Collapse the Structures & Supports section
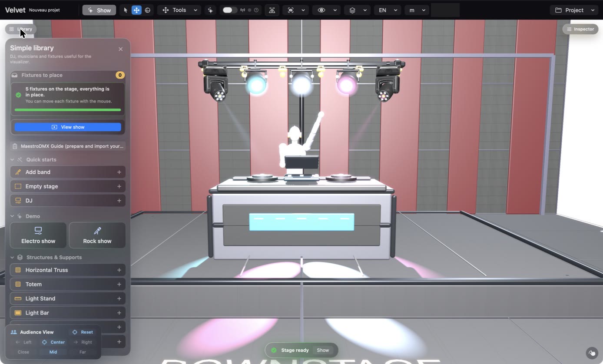 12,258
